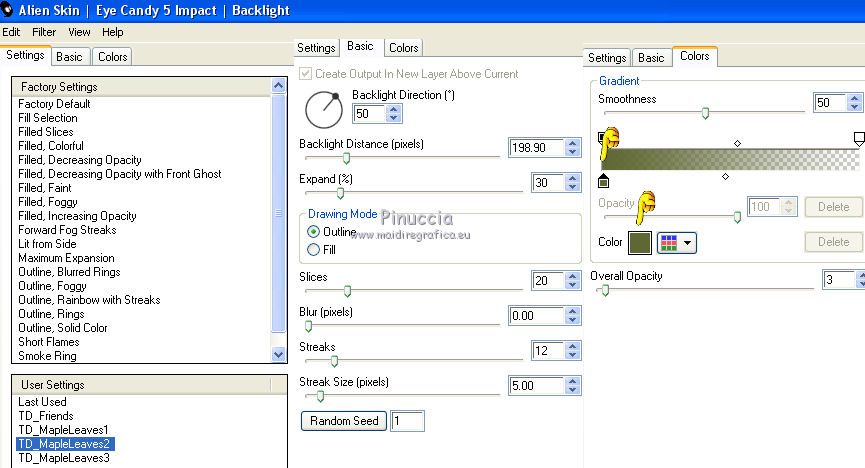This screenshot has height=468, width=865.
Task: Select the Forward Fog Streaks preset
Action: [67, 230]
